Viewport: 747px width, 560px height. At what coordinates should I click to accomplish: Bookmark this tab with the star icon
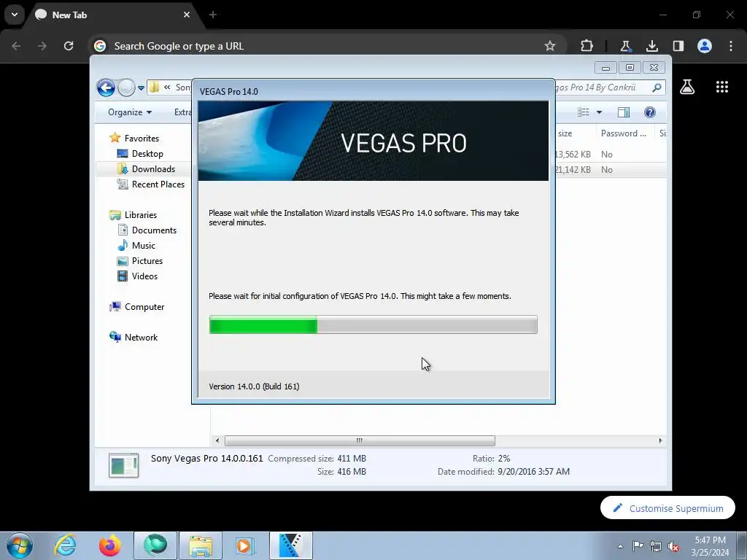[x=550, y=46]
